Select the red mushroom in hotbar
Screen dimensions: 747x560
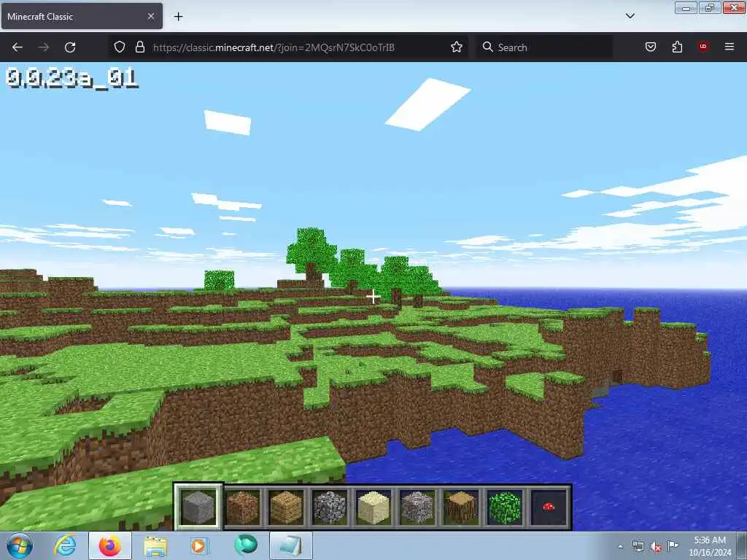pyautogui.click(x=549, y=507)
